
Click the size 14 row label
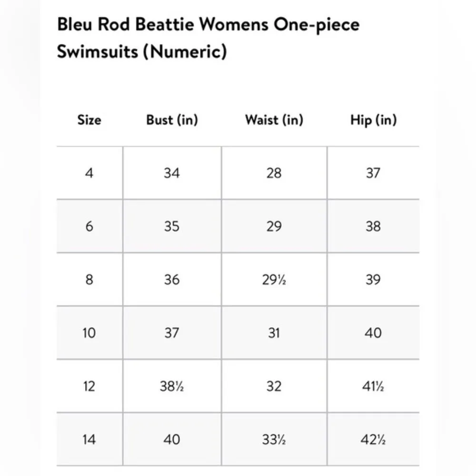(x=89, y=439)
